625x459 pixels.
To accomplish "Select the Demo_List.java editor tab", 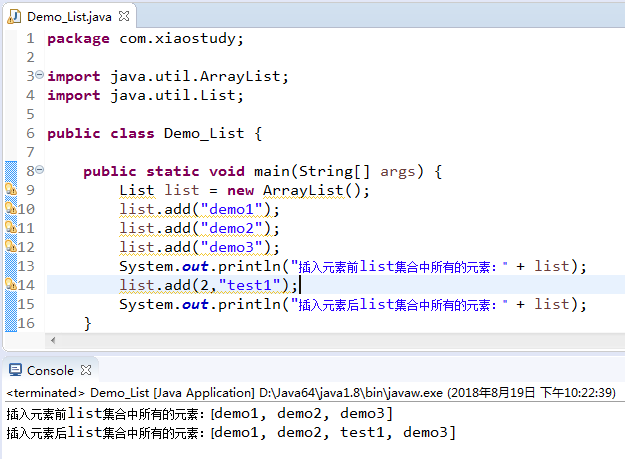I will [69, 17].
